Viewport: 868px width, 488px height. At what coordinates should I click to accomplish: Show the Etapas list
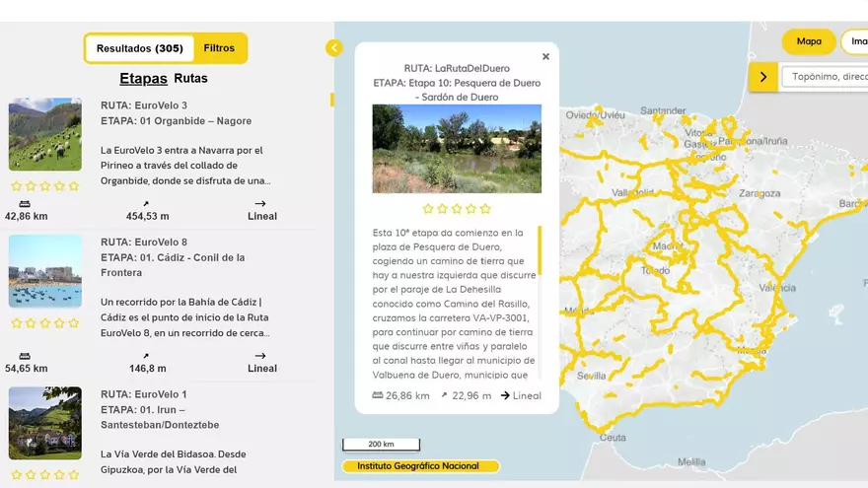pyautogui.click(x=143, y=78)
